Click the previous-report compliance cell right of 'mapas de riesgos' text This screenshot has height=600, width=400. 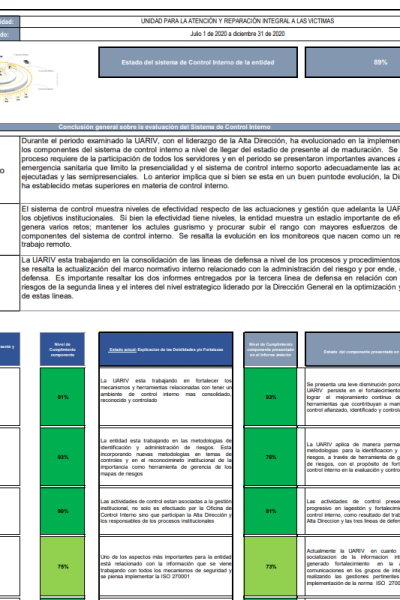coord(271,457)
